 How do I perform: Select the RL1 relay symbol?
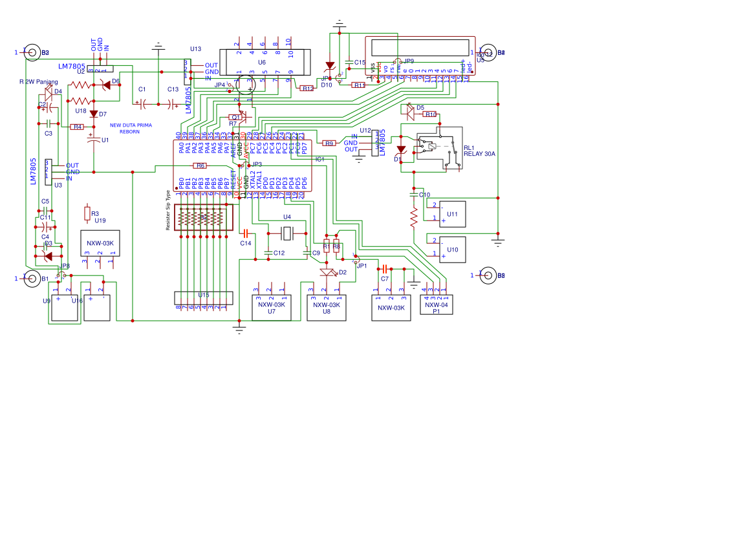click(439, 148)
